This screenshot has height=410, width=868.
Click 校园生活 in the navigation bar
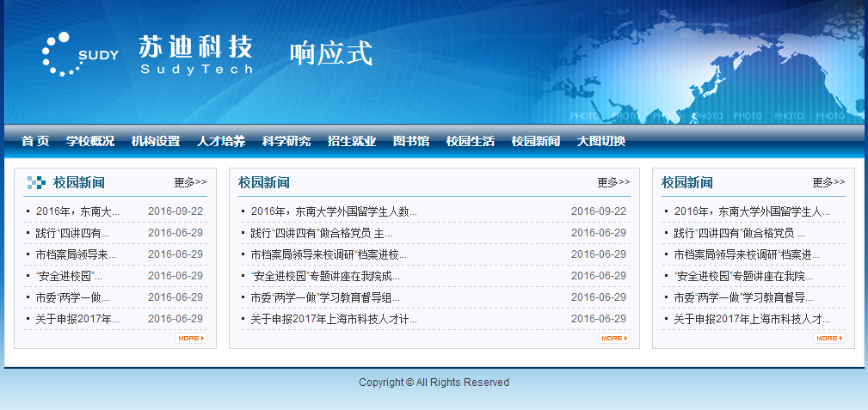[471, 142]
